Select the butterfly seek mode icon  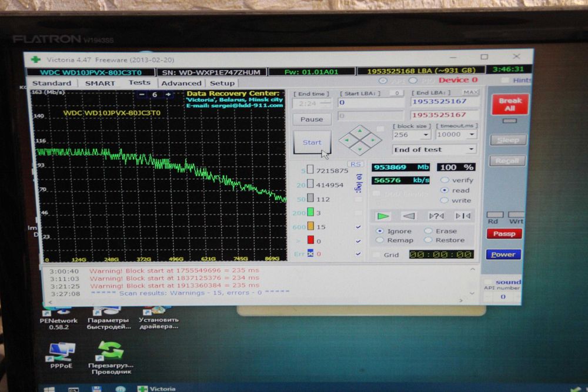tap(463, 216)
